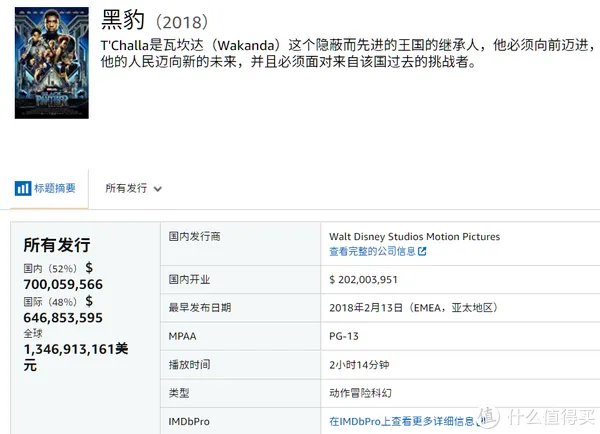Screen dimensions: 600x434
Task: Click the date 2018年2月13日 value
Action: pos(413,308)
